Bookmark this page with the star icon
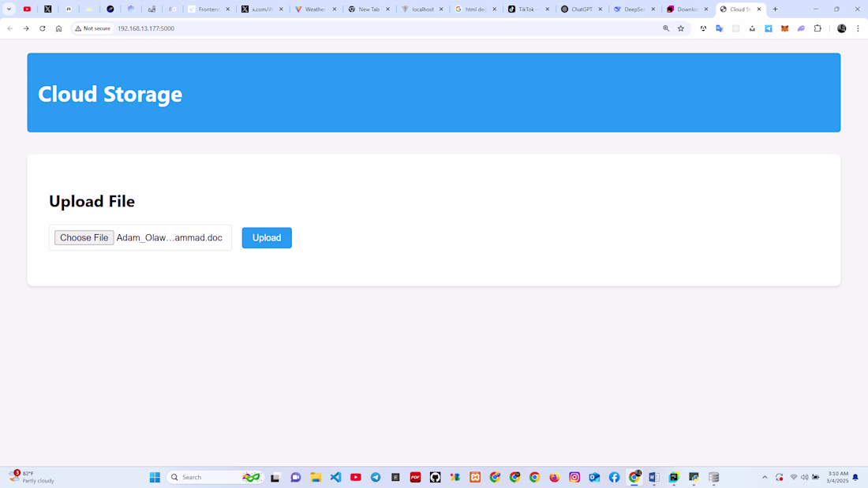Image resolution: width=868 pixels, height=488 pixels. click(x=681, y=28)
